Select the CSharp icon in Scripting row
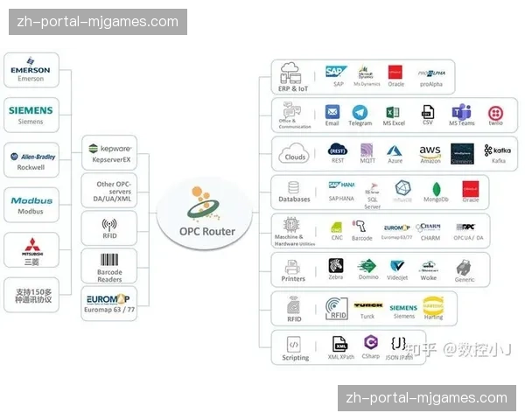 [x=371, y=343]
